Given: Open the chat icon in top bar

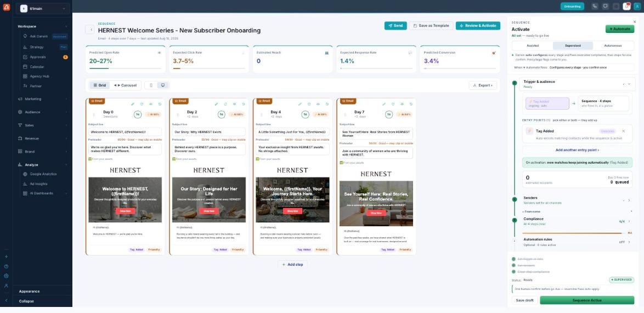Looking at the screenshot, I should [x=606, y=6].
